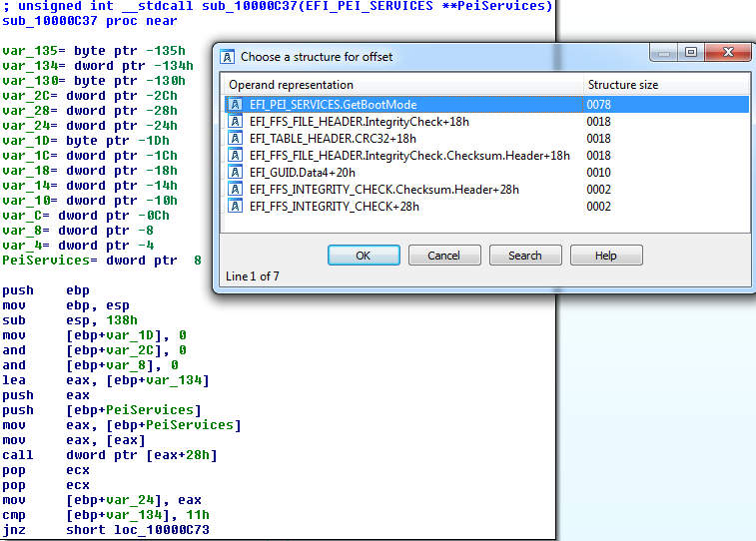The height and width of the screenshot is (541, 756).
Task: Click the mov eax, [eax] instruction
Action: coord(74,440)
